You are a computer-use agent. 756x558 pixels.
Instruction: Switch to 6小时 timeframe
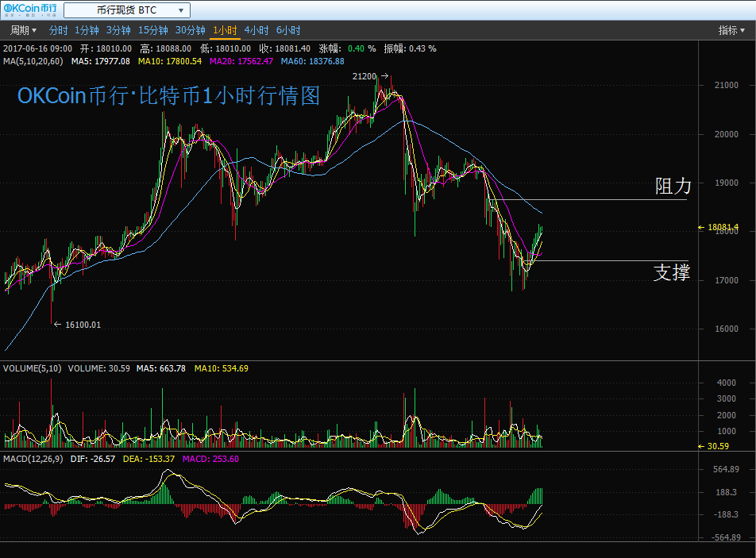(x=288, y=30)
